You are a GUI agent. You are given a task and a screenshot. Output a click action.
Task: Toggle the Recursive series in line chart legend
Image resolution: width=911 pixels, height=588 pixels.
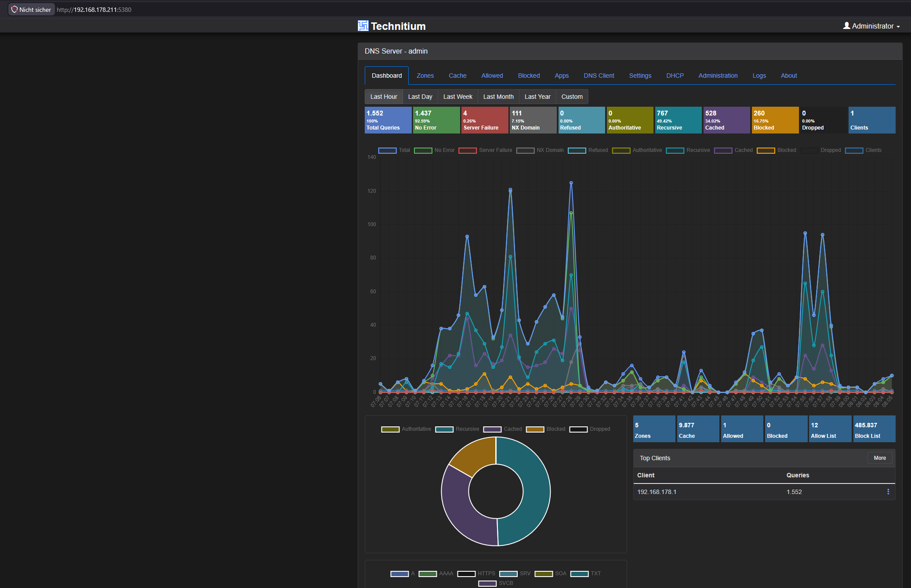coord(688,150)
